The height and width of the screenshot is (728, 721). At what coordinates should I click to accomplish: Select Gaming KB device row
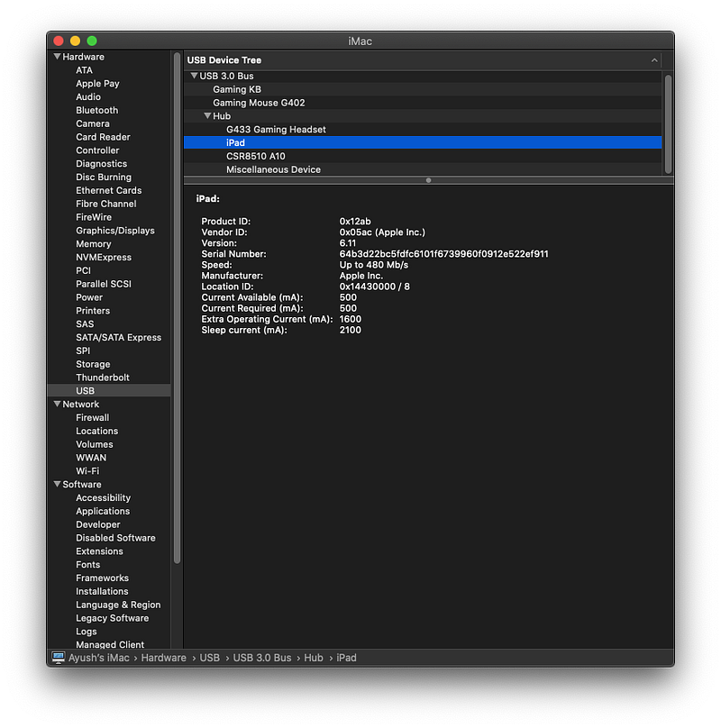click(423, 89)
